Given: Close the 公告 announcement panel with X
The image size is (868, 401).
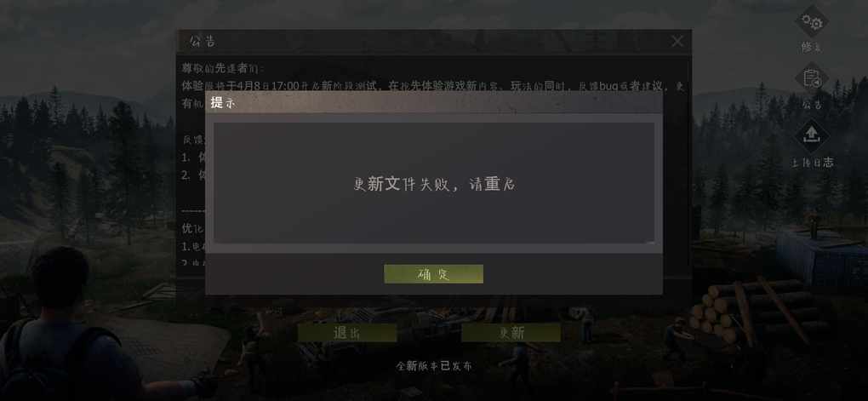Looking at the screenshot, I should click(677, 42).
